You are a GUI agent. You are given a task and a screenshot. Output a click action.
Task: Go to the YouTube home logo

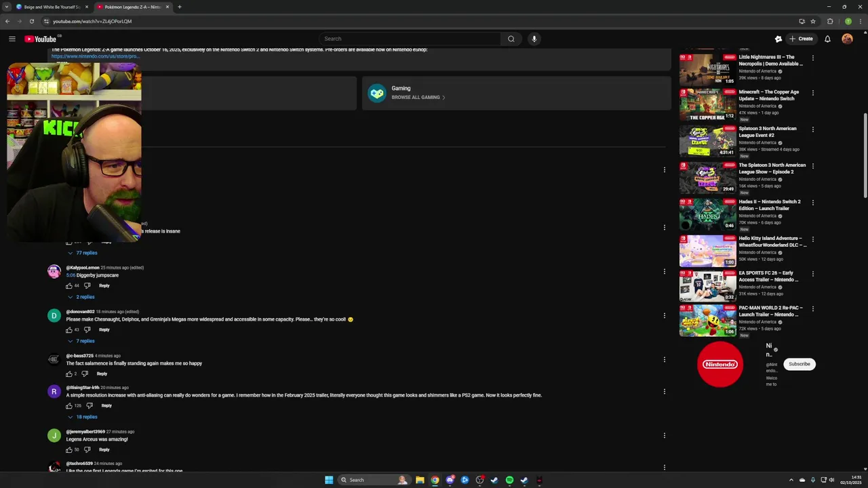tap(41, 39)
